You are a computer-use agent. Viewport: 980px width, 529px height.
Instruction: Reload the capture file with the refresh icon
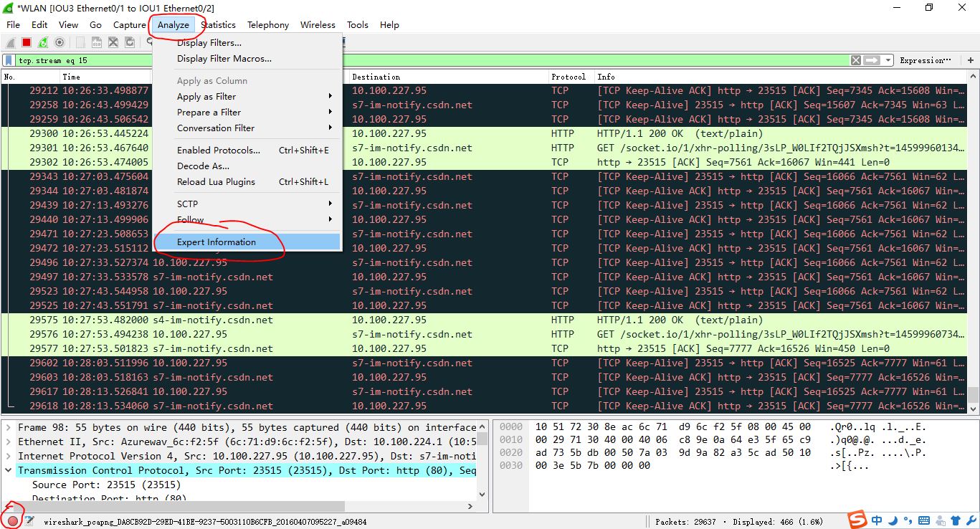click(130, 42)
